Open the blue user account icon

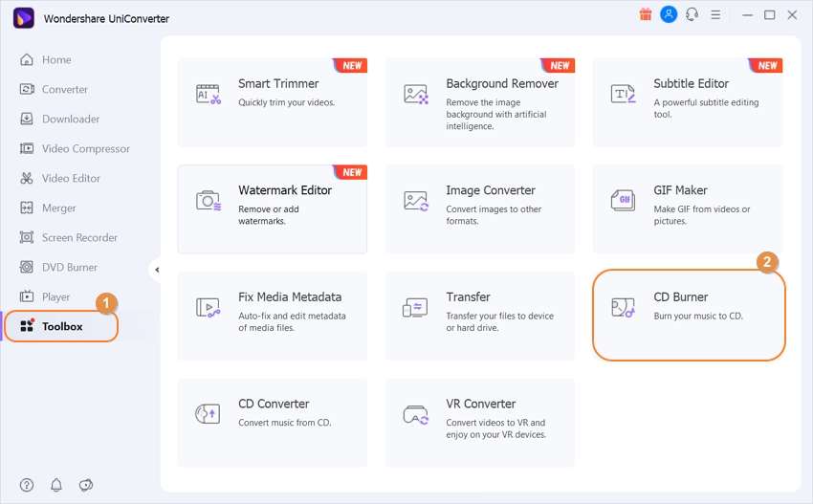click(669, 14)
